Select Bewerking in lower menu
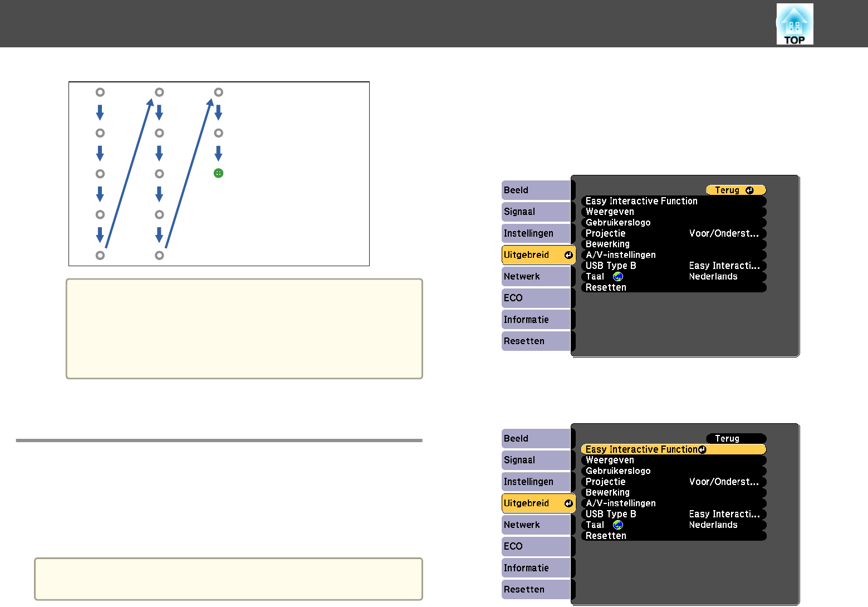The image size is (868, 607). pyautogui.click(x=674, y=492)
